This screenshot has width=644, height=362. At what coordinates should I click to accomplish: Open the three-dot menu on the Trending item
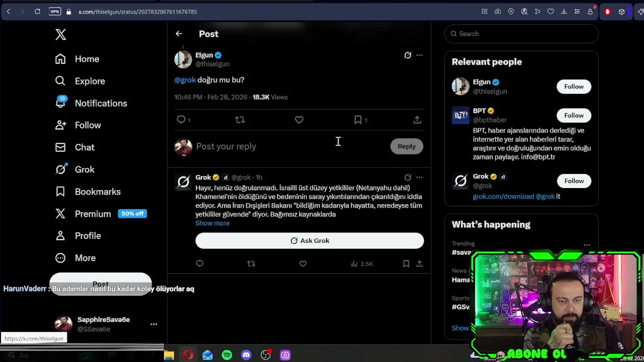click(587, 245)
